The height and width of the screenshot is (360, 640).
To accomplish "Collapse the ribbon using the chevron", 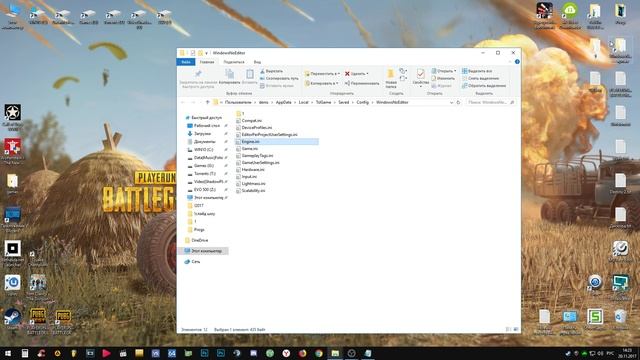I will coord(510,62).
